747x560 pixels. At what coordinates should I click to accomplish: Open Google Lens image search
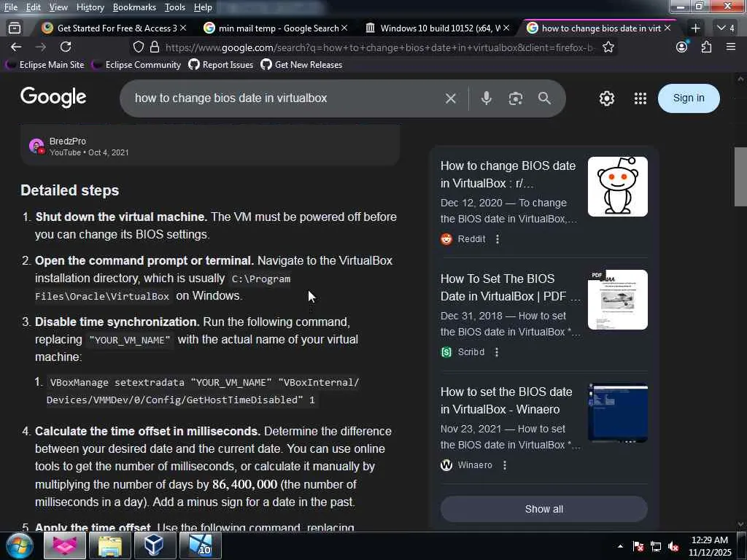tap(516, 98)
